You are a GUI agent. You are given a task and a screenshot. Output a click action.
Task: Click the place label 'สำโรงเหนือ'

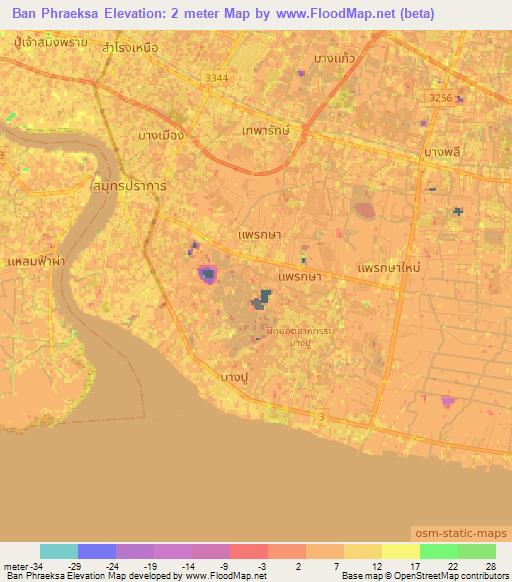click(130, 48)
